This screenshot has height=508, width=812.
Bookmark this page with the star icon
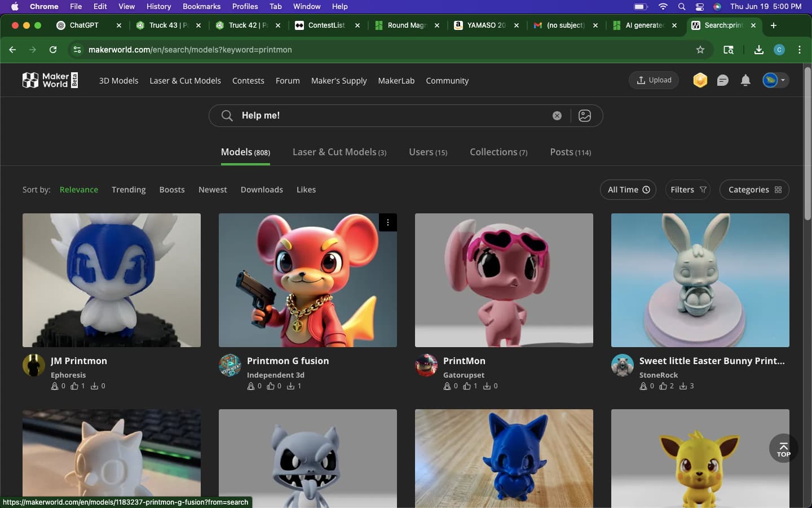point(700,50)
